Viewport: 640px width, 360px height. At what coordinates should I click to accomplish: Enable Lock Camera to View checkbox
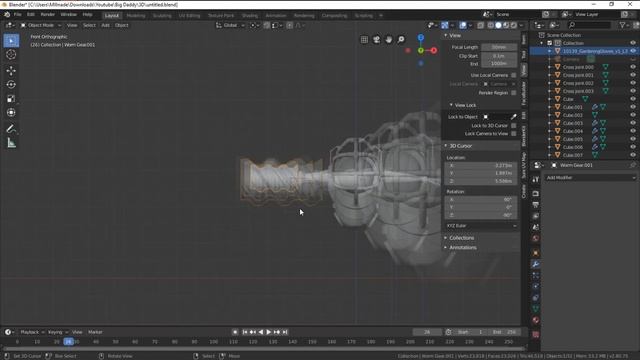(513, 133)
